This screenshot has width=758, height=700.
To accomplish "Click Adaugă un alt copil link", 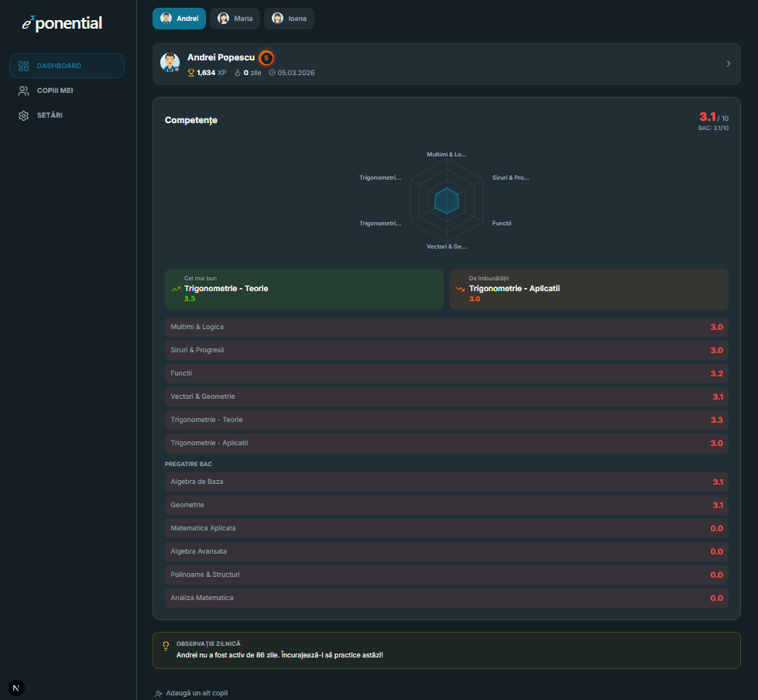I will [191, 693].
